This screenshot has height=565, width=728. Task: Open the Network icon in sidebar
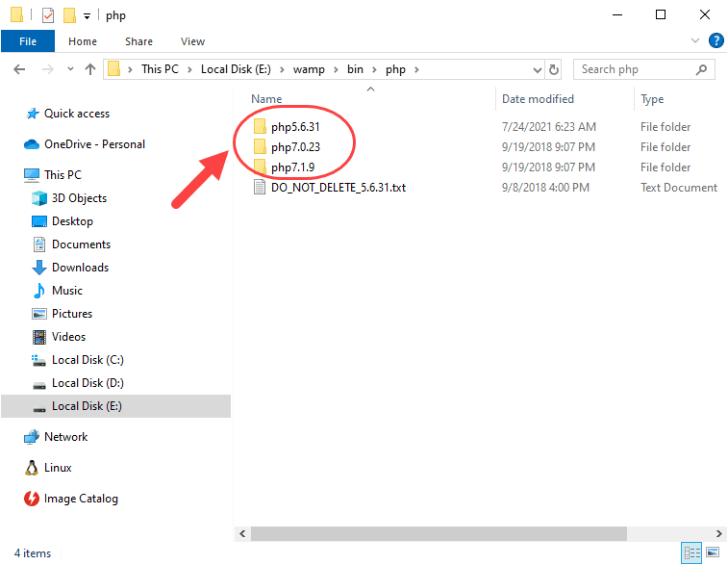32,437
